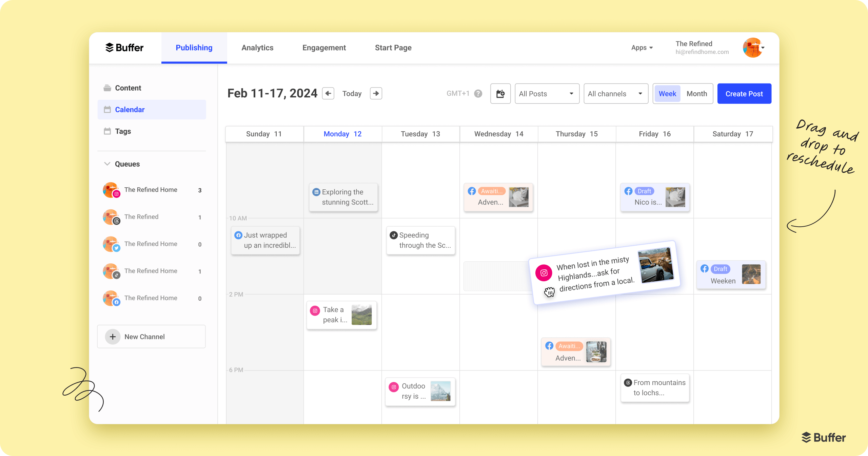
Task: Click the GMT+1 help question icon
Action: (x=478, y=94)
